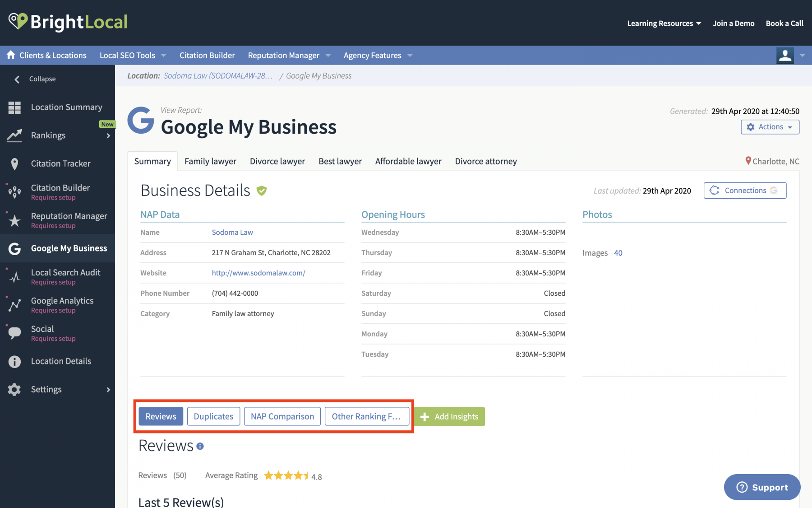Open Location Summary from the sidebar
This screenshot has width=812, height=508.
[x=14, y=107]
